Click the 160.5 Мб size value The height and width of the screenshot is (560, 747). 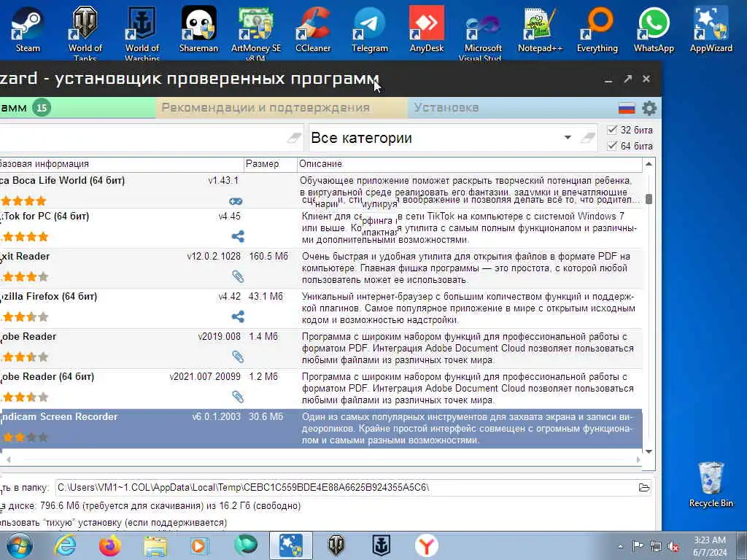(x=268, y=256)
